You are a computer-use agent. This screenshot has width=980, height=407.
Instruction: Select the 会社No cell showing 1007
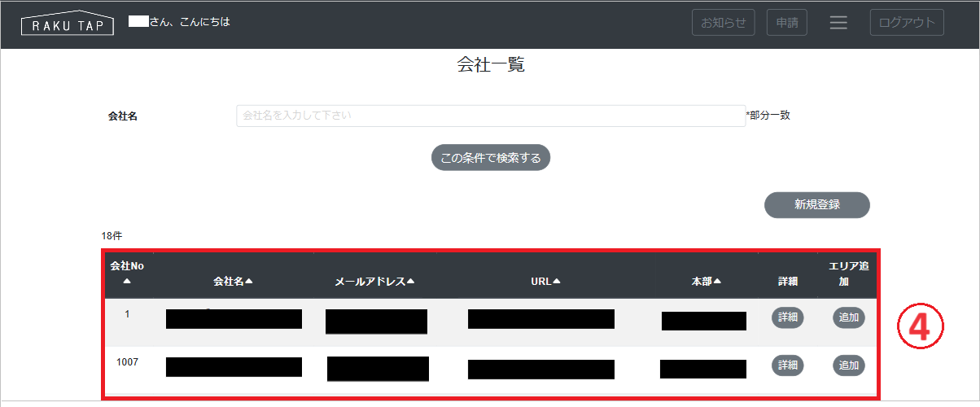click(x=127, y=361)
